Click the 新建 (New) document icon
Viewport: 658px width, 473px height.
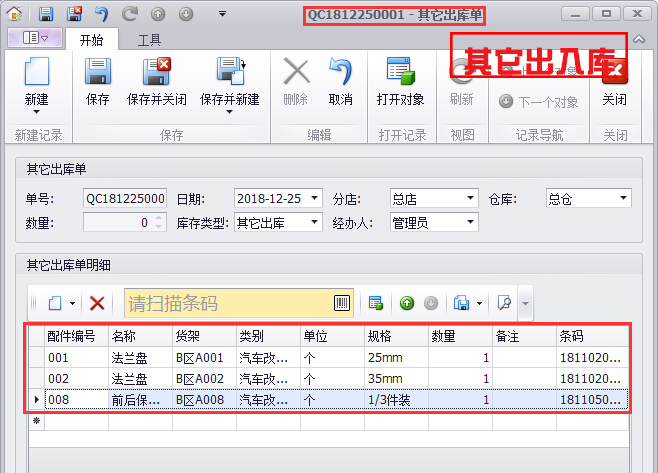36,75
